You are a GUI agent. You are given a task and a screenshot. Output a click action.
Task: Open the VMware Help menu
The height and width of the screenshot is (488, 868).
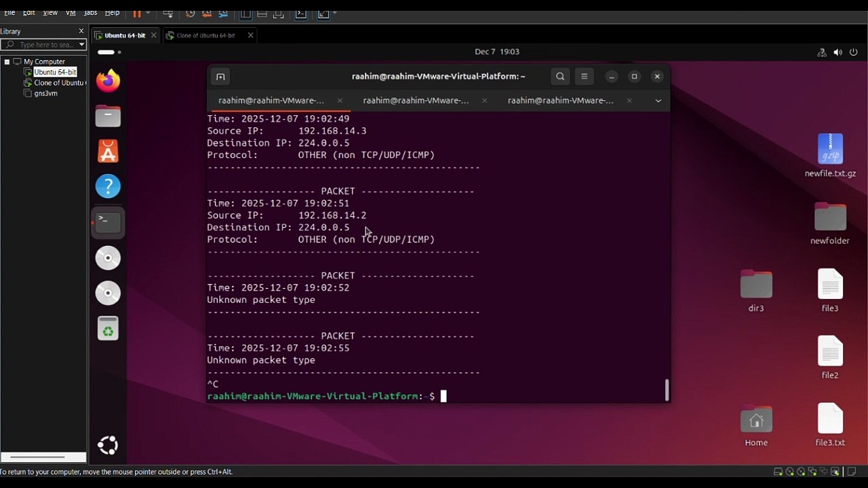(x=113, y=13)
